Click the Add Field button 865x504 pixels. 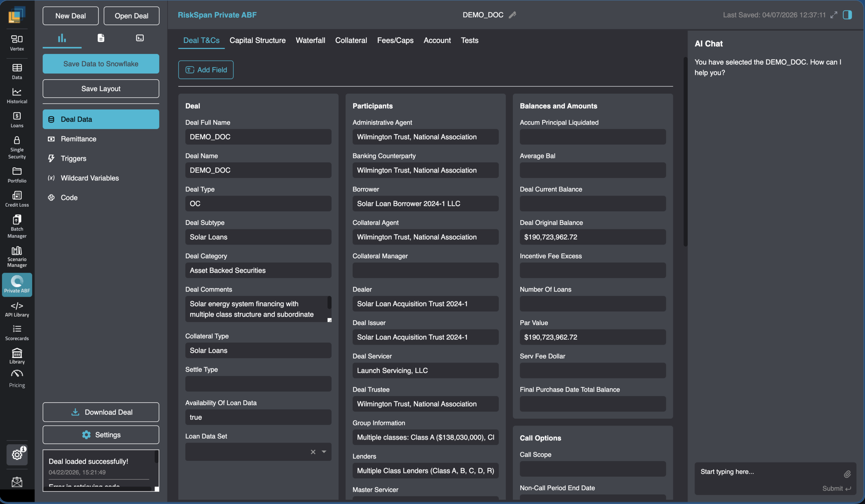tap(206, 70)
